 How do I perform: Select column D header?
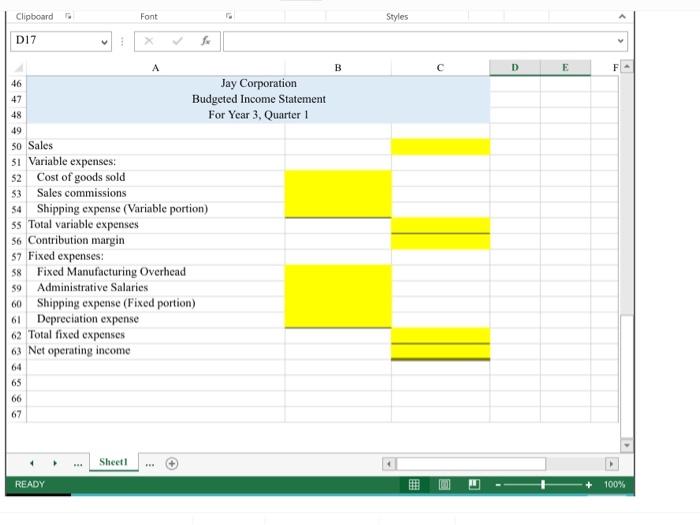point(515,68)
